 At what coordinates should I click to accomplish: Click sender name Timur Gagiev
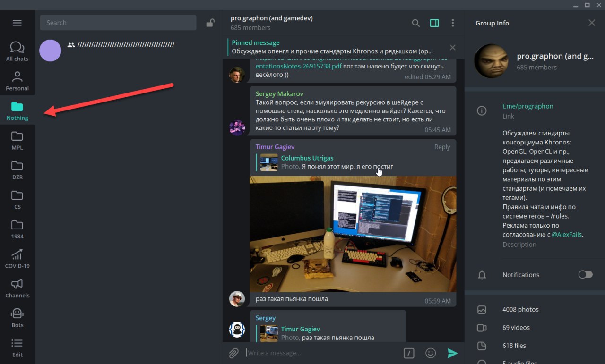(275, 147)
